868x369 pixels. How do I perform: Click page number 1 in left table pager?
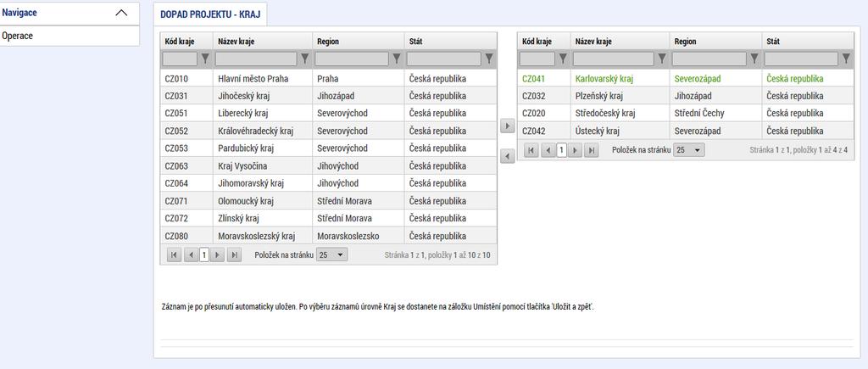tap(204, 254)
